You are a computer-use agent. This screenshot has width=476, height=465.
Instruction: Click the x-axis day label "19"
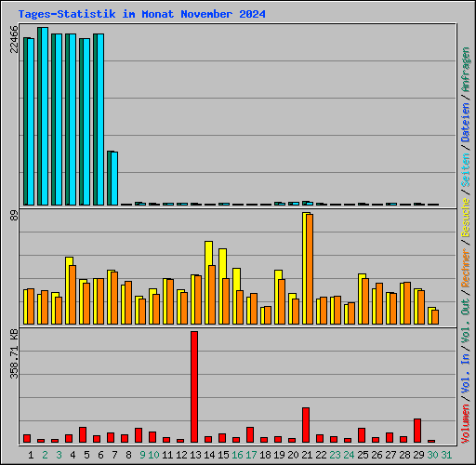[279, 455]
